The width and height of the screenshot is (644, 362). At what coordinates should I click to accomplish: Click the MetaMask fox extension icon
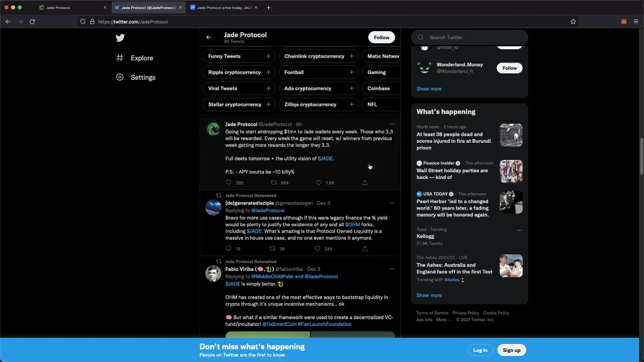[x=624, y=22]
